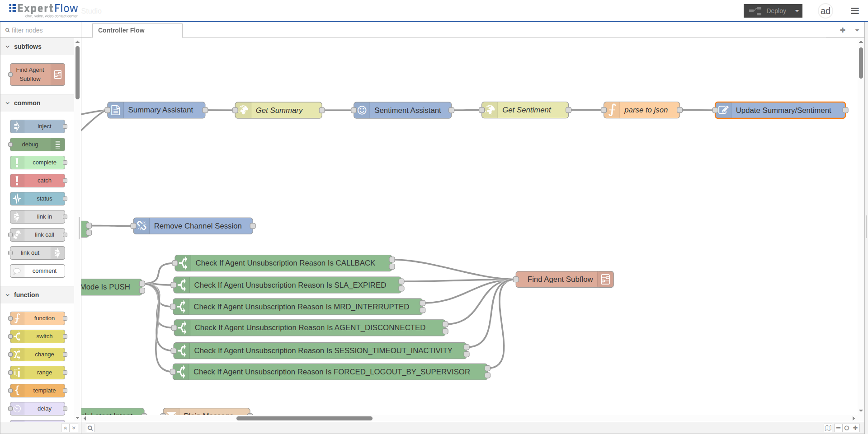Select the complete node in palette
Image resolution: width=868 pixels, height=434 pixels.
pos(38,163)
